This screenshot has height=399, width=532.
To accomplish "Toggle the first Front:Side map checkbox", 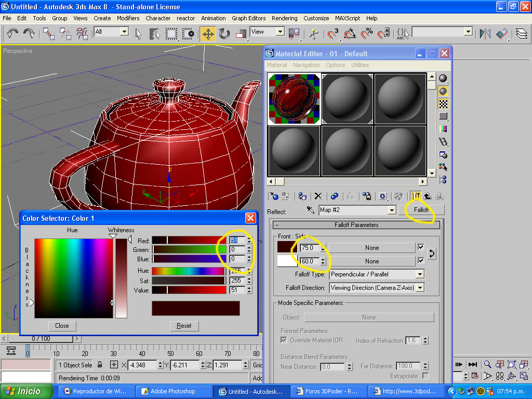I will [421, 247].
